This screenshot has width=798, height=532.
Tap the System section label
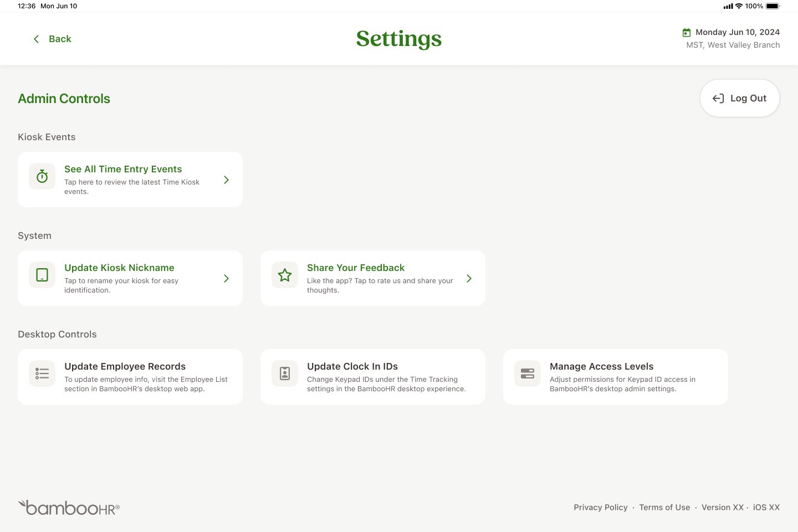(34, 236)
